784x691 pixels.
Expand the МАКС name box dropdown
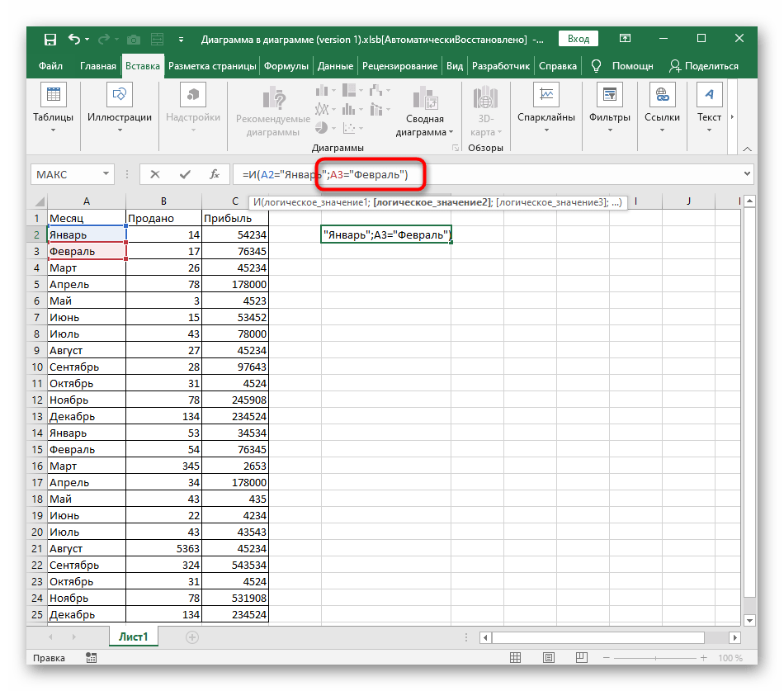coord(106,174)
